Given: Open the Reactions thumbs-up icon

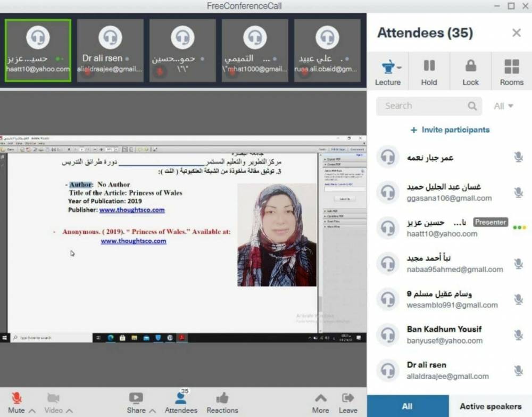Looking at the screenshot, I should pos(222,398).
